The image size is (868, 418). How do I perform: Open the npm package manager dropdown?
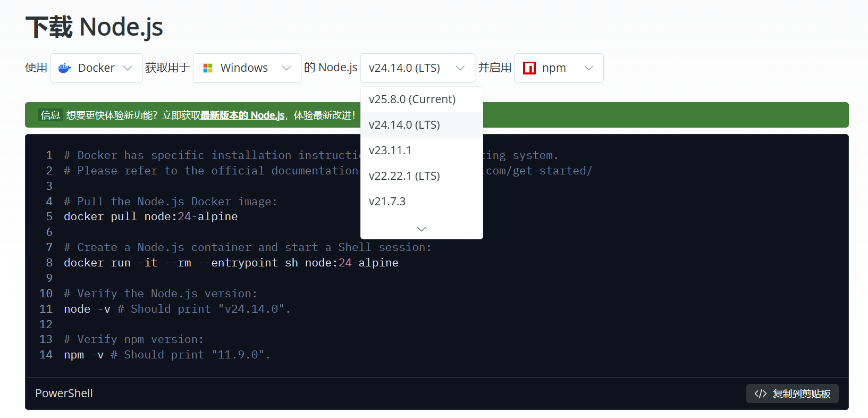tap(559, 68)
